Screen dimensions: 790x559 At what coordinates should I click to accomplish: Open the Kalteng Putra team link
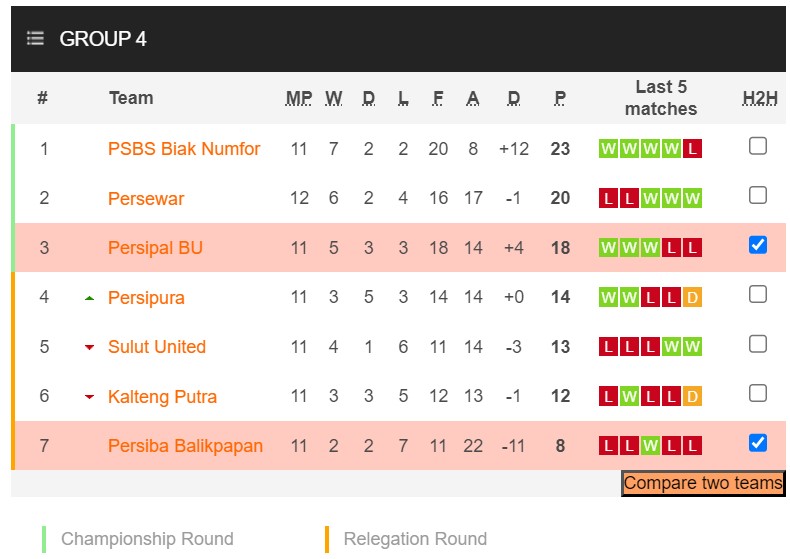coord(162,397)
